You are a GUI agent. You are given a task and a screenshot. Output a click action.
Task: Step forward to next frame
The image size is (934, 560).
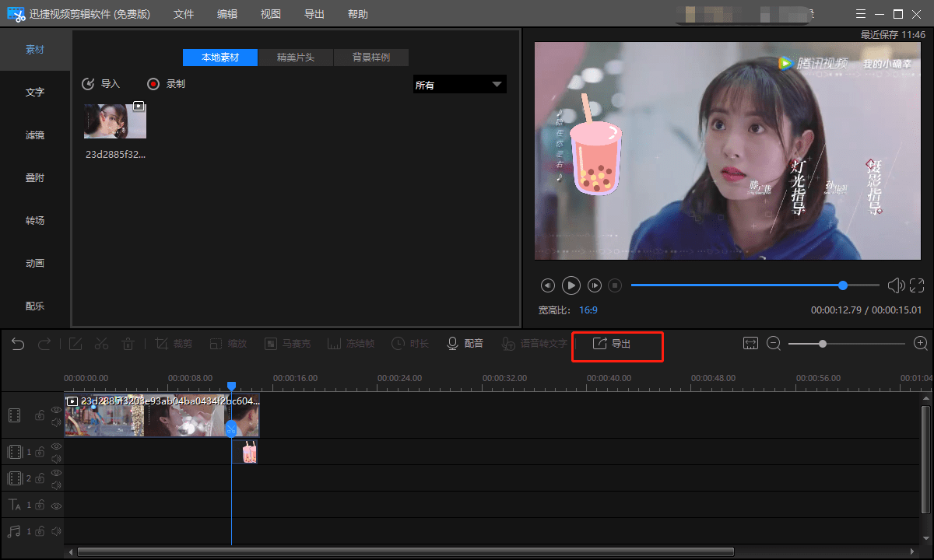tap(595, 285)
